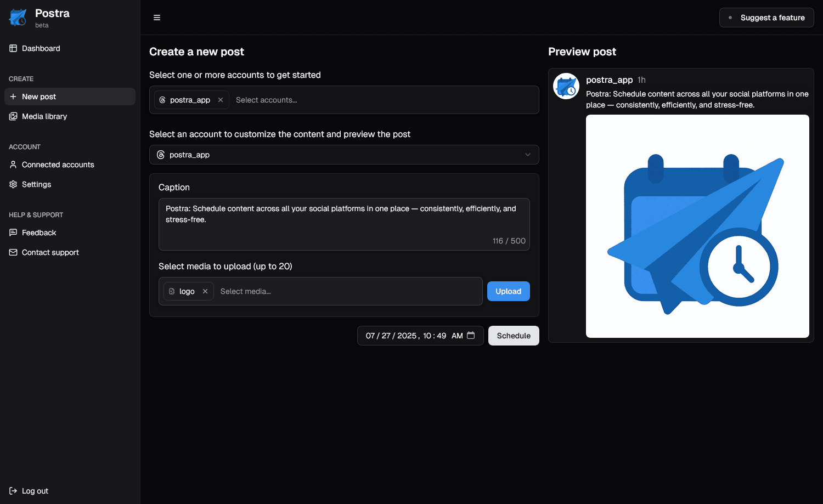Screen dimensions: 823x504
Task: Open Contact support
Action: [x=70, y=252]
